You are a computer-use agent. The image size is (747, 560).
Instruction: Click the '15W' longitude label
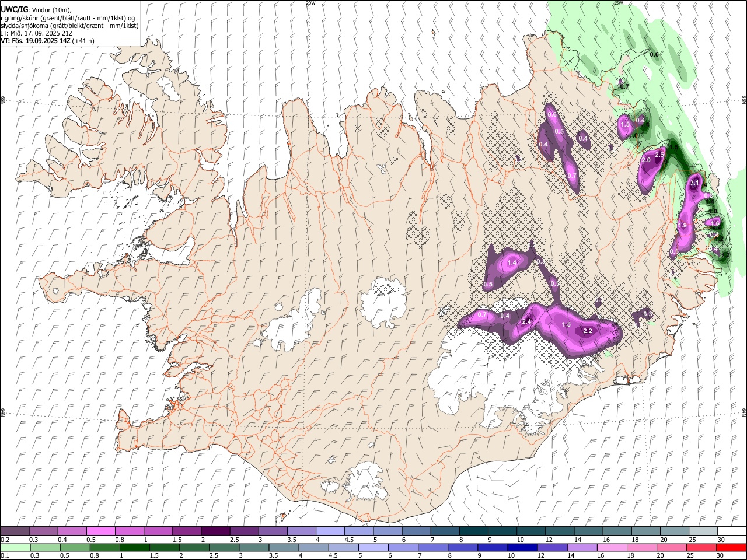(618, 3)
